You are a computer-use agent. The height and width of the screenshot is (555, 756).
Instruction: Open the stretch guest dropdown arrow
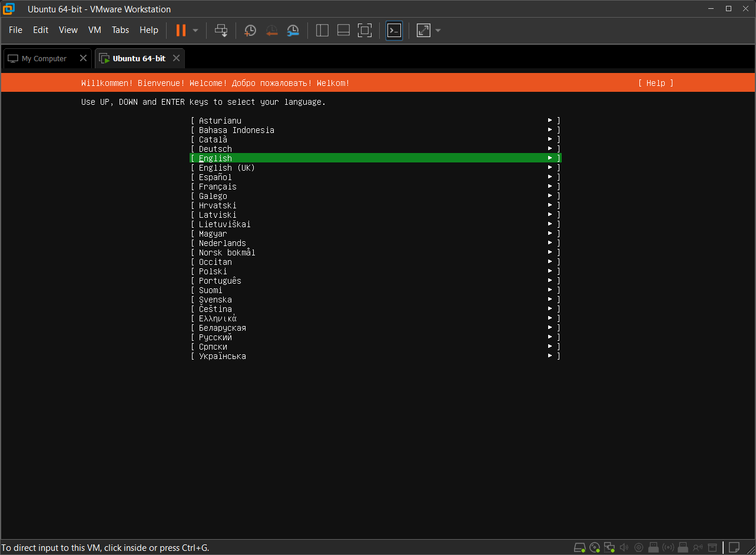tap(438, 30)
